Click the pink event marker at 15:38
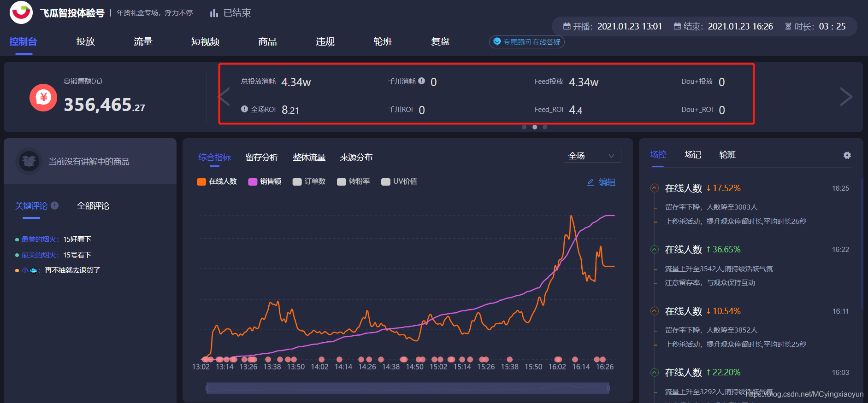The height and width of the screenshot is (403, 868). (x=509, y=359)
